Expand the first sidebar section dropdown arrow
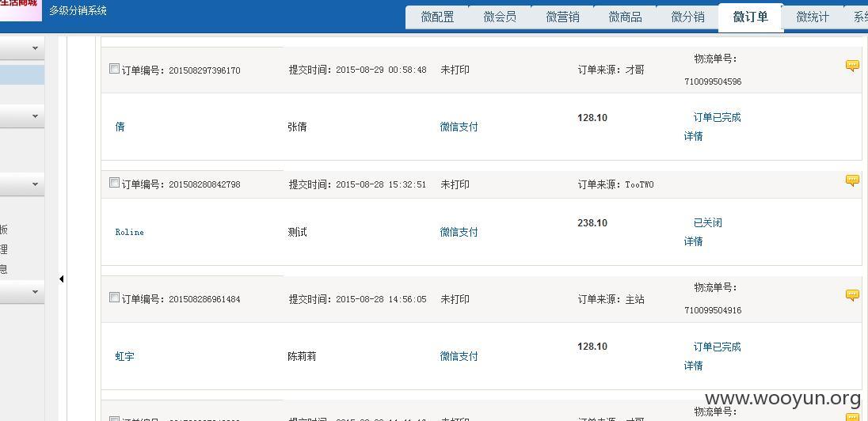 (x=35, y=49)
